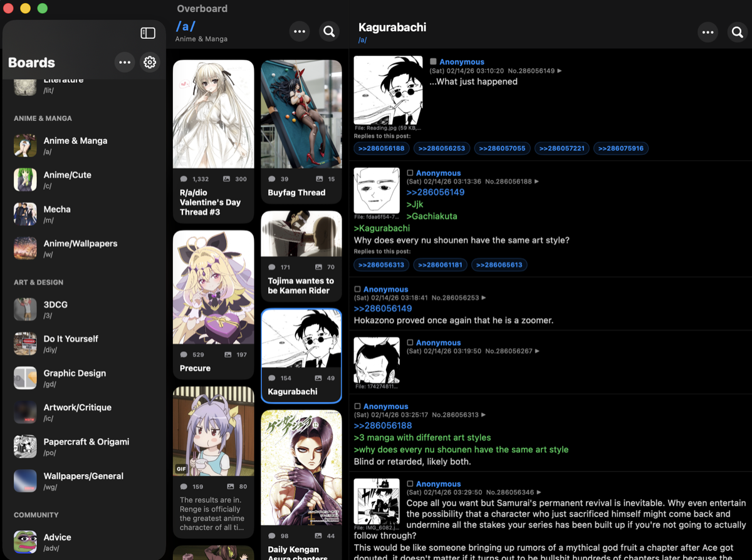
Task: Open the /a/ catalog ellipsis options
Action: point(299,31)
